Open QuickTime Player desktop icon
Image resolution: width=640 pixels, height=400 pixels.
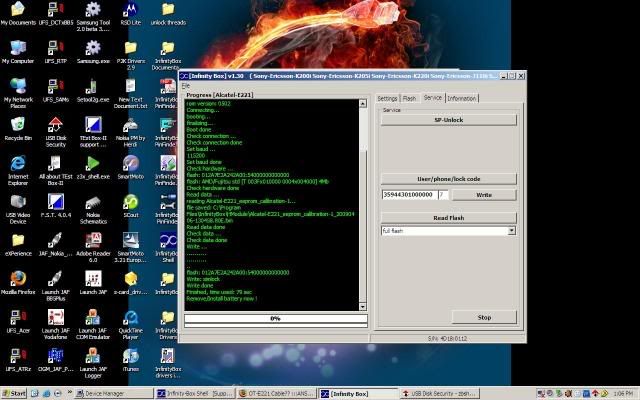[130, 319]
